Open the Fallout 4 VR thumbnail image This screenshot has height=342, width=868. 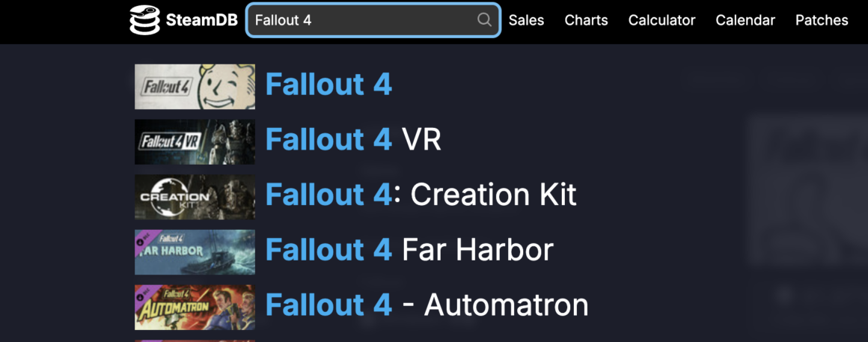click(195, 141)
